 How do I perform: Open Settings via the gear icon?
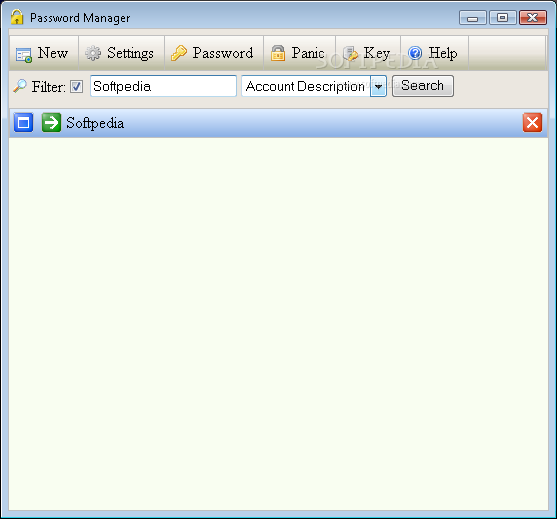coord(93,53)
